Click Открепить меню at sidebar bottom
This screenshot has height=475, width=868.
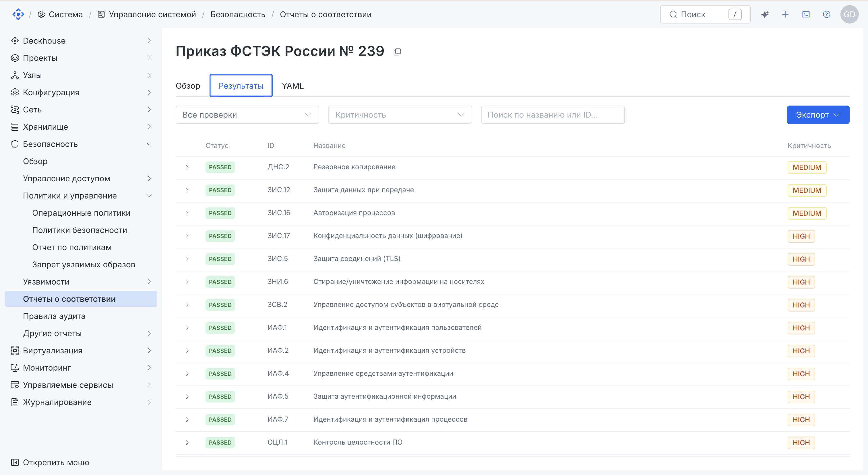[x=56, y=462]
